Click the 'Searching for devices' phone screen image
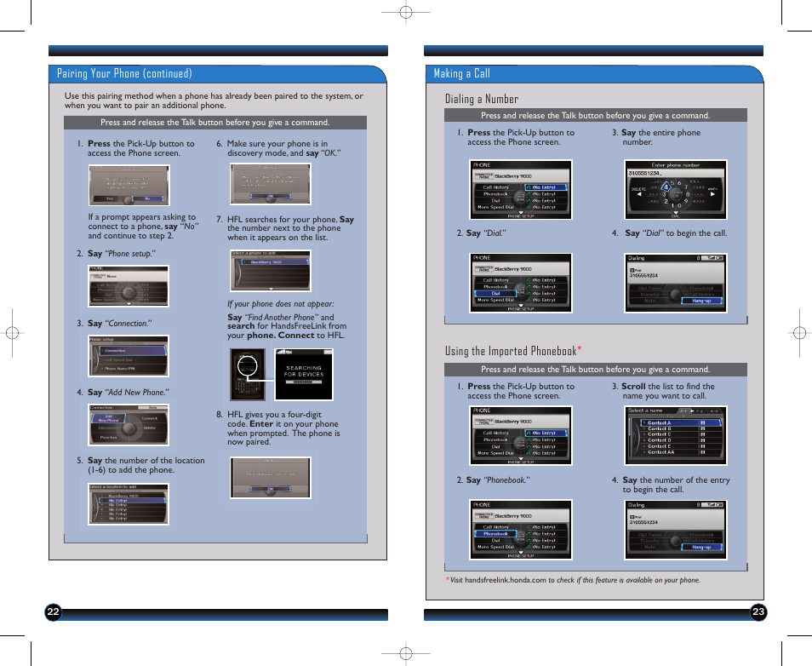Image resolution: width=812 pixels, height=666 pixels. pyautogui.click(x=304, y=374)
